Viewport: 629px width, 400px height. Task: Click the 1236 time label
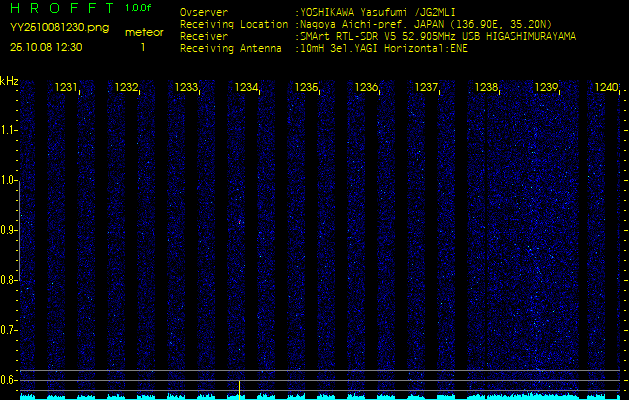click(366, 87)
